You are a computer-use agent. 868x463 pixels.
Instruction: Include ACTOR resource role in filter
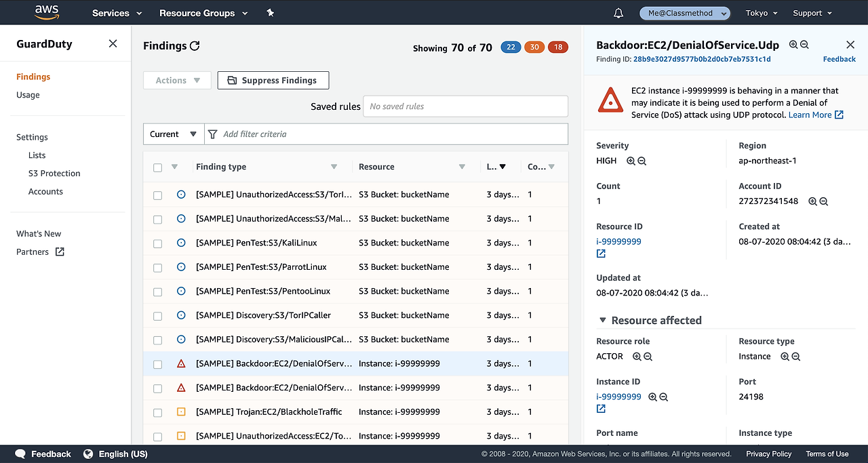pyautogui.click(x=637, y=357)
